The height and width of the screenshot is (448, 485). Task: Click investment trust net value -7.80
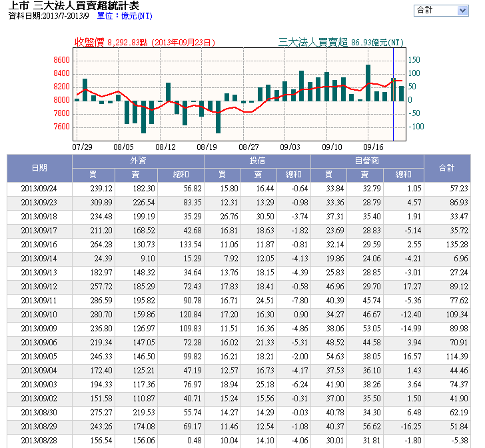click(300, 301)
